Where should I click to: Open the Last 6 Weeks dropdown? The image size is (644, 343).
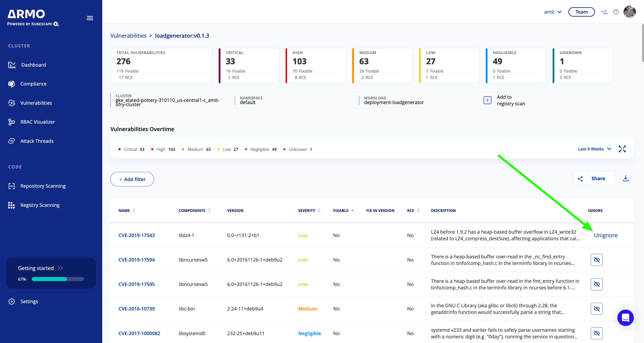point(594,149)
